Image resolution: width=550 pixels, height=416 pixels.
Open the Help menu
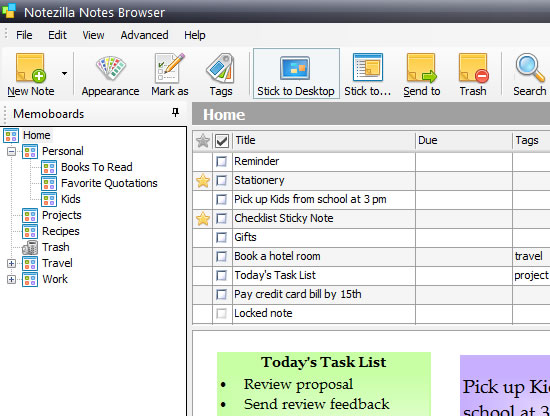coord(195,35)
